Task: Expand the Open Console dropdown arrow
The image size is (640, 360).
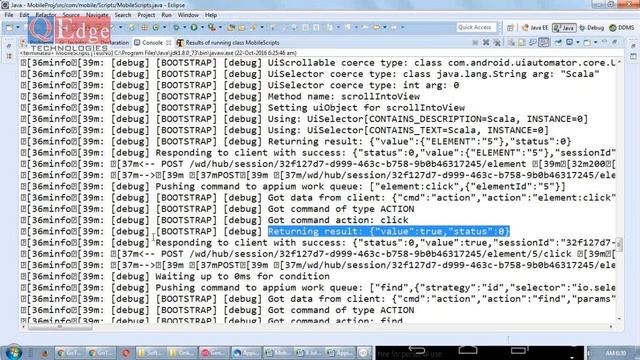Action: click(596, 42)
